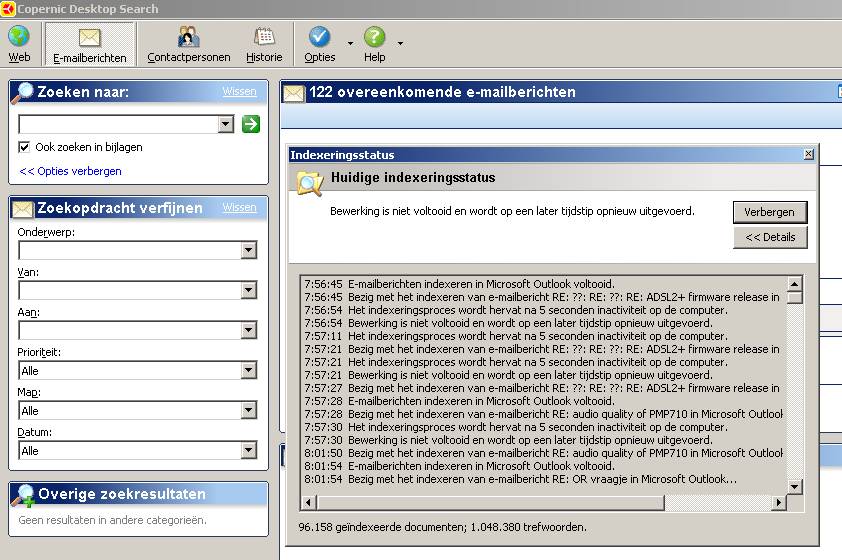Click log scroll down arrow
842x560 pixels.
794,486
